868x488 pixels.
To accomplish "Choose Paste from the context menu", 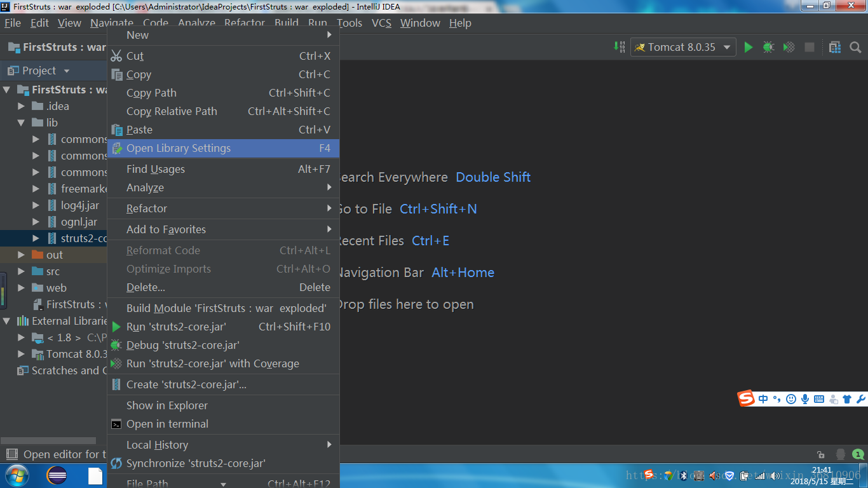I will (x=223, y=130).
